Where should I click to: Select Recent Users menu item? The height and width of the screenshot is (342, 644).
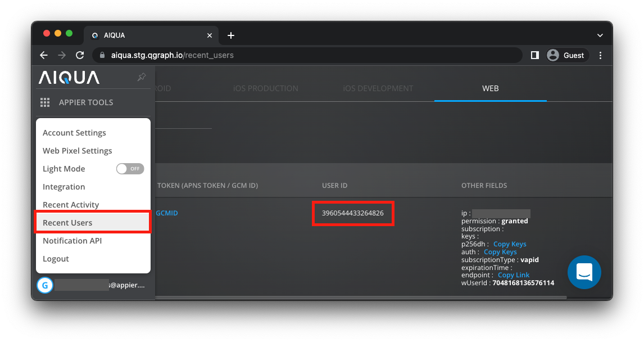(x=67, y=223)
